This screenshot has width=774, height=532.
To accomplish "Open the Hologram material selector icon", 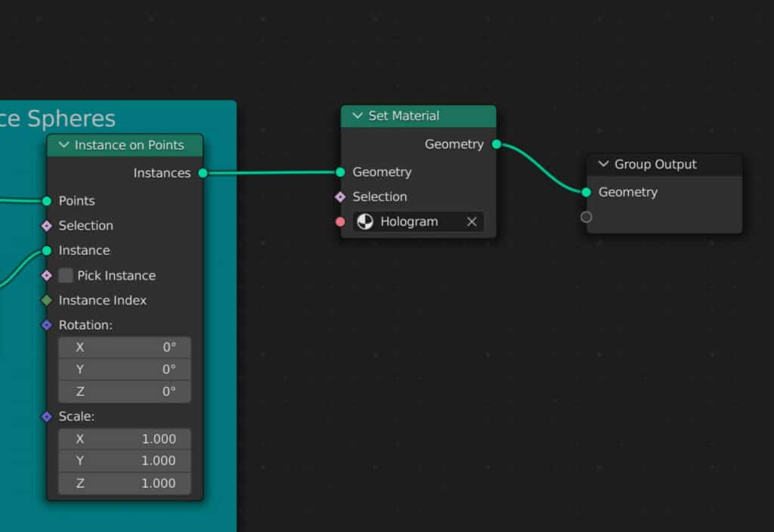I will coord(365,221).
